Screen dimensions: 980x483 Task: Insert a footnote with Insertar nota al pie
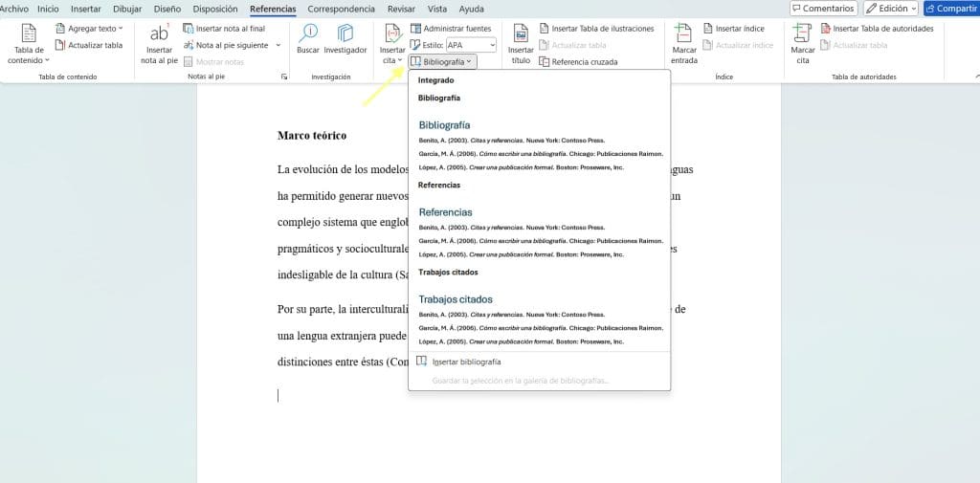click(x=160, y=44)
